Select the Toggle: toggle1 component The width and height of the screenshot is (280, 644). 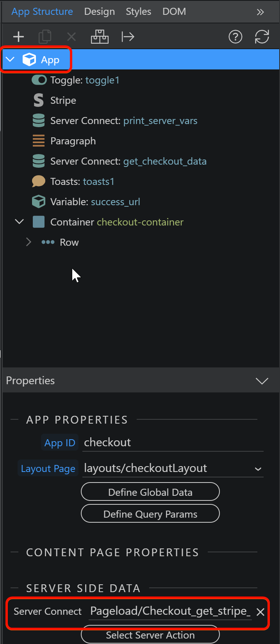(84, 80)
